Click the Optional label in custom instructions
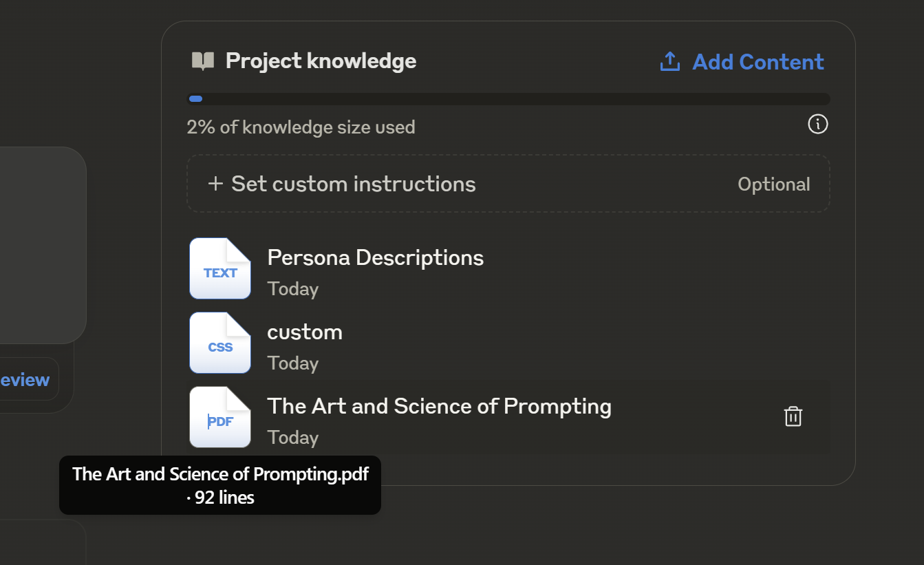Viewport: 924px width, 565px height. tap(773, 184)
